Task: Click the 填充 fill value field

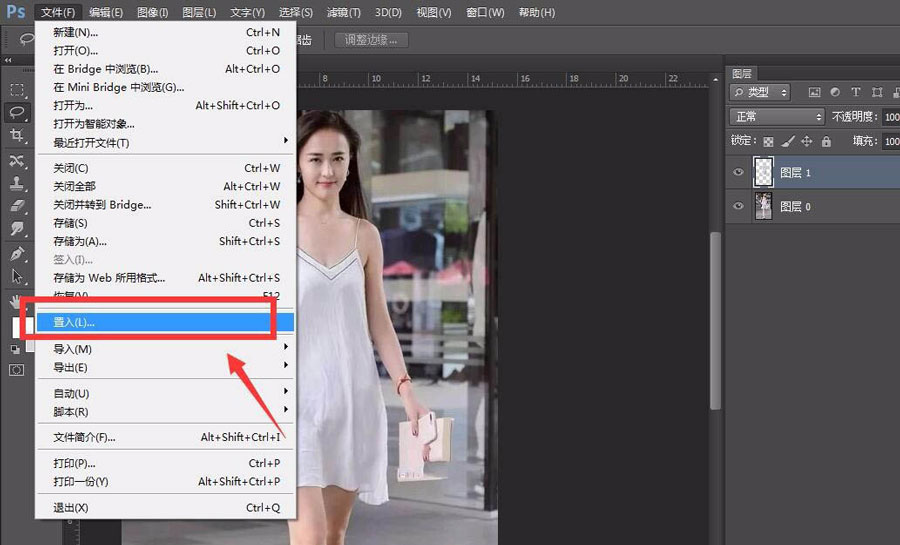Action: tap(891, 141)
